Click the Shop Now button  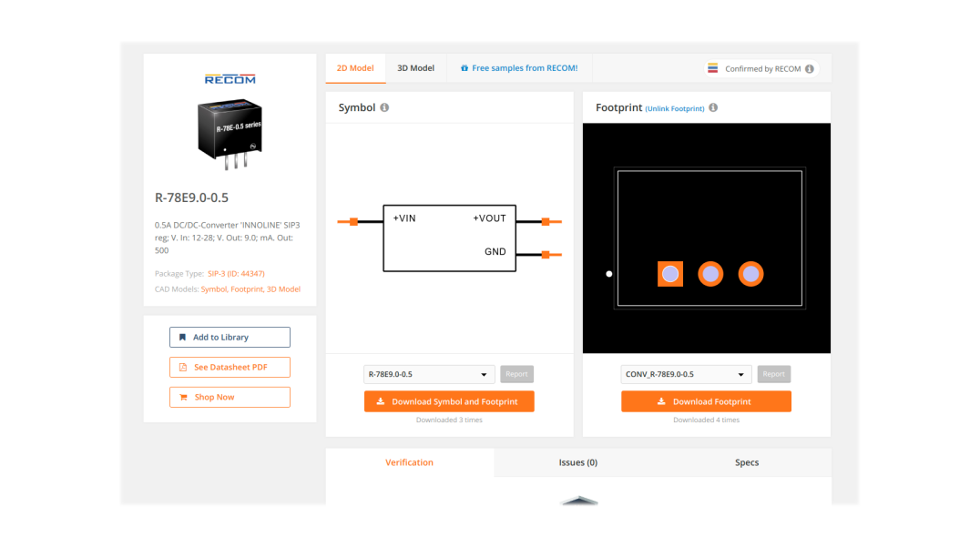230,397
